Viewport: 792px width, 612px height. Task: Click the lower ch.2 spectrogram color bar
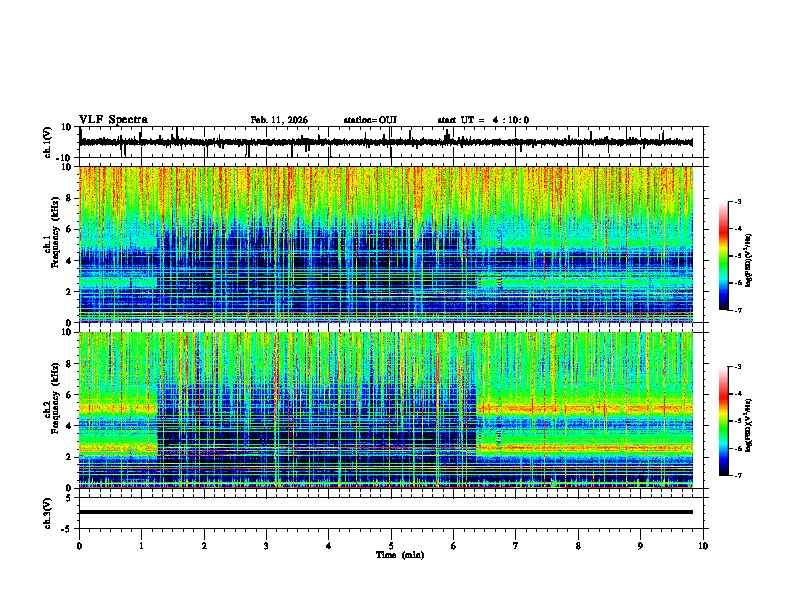723,421
